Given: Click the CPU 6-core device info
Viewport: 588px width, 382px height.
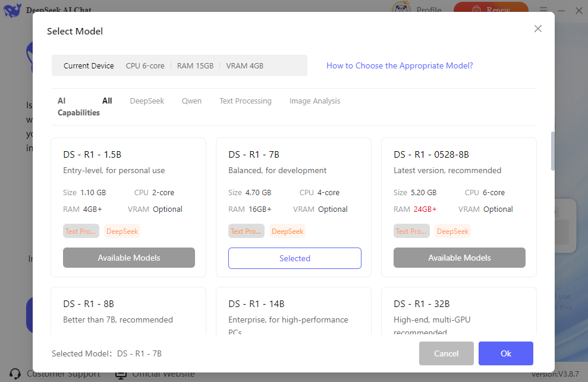Looking at the screenshot, I should click(x=145, y=65).
